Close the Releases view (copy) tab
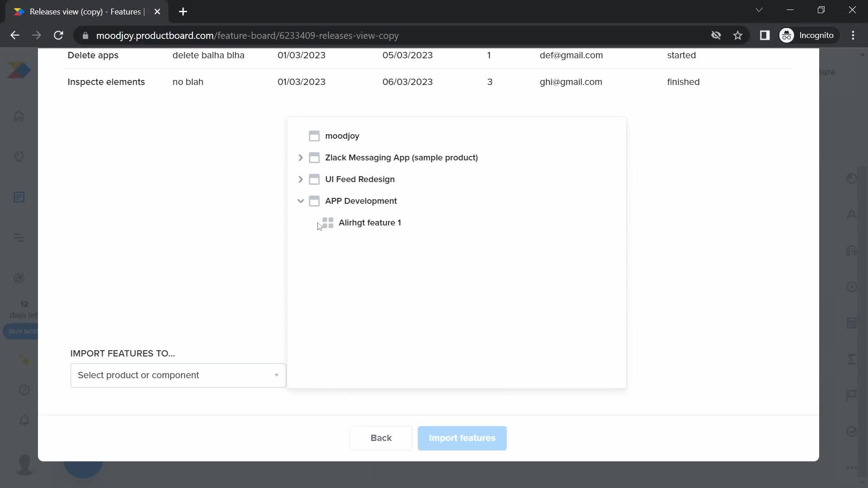Image resolution: width=868 pixels, height=488 pixels. click(x=157, y=12)
